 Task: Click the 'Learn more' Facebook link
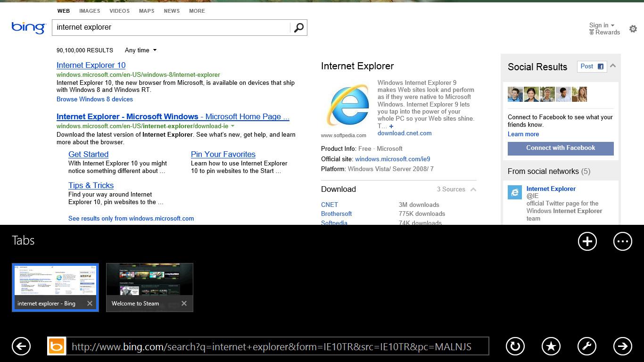(523, 134)
